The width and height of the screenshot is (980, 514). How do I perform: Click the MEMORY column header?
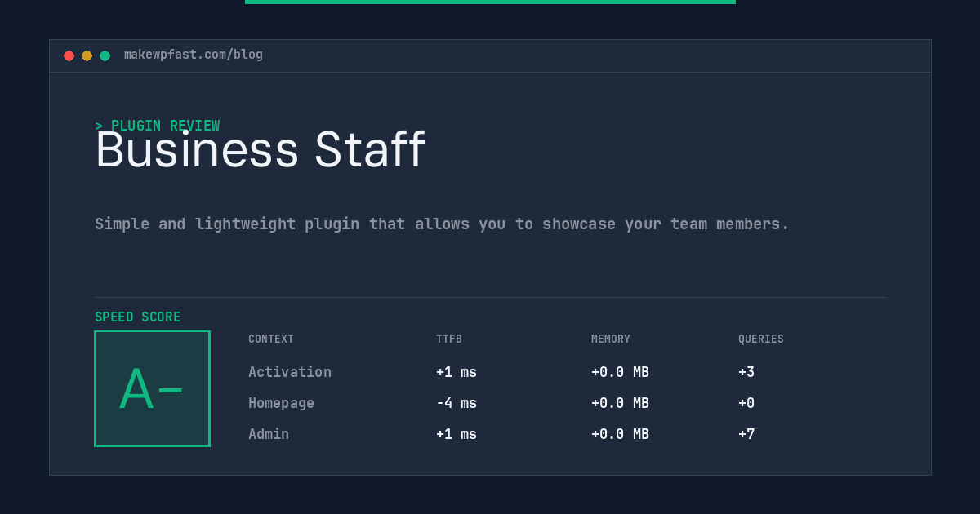[x=611, y=339]
